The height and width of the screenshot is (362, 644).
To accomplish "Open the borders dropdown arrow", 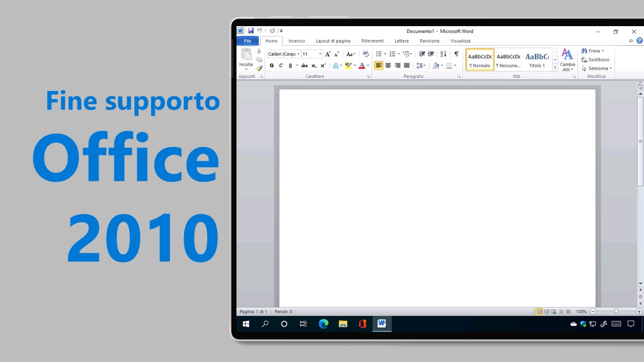I will [455, 65].
